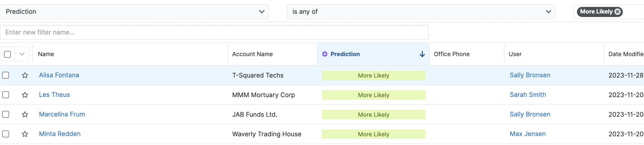Star the Alisa Fontana record as favorite
Screen dimensions: 644x145
coord(25,75)
